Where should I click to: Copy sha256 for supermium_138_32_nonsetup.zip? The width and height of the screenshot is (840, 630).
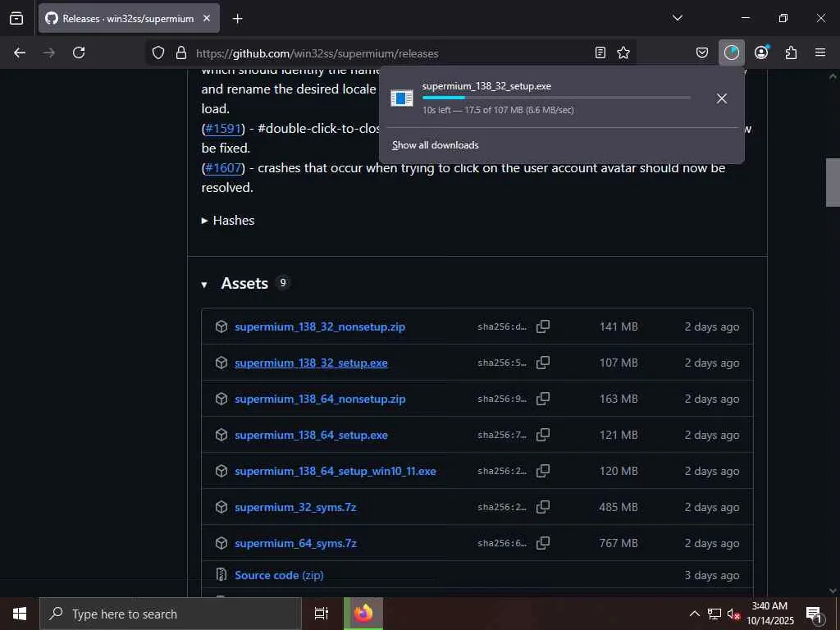(543, 326)
